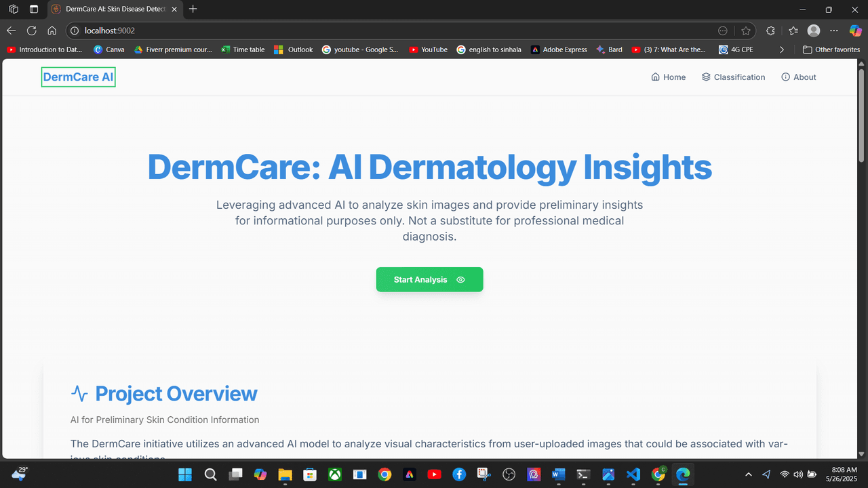
Task: Click the About info icon
Action: pyautogui.click(x=785, y=77)
